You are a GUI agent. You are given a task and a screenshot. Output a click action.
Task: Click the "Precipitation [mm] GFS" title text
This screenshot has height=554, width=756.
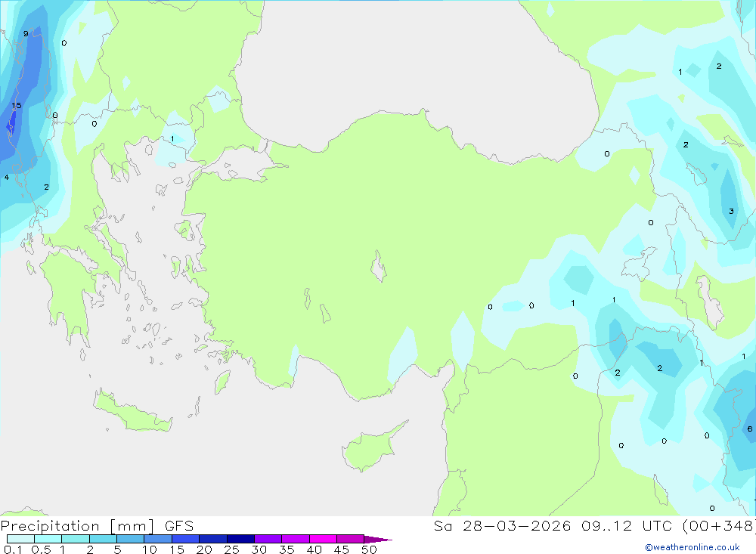click(x=97, y=525)
